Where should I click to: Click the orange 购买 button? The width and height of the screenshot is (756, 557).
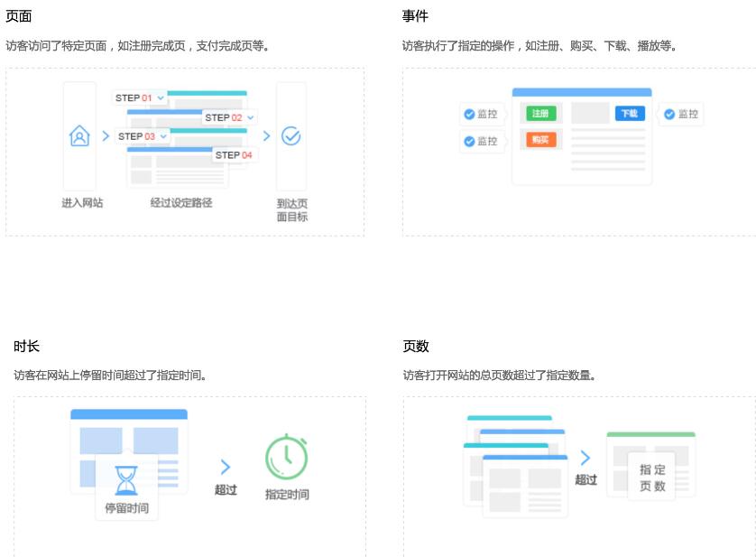tap(540, 140)
